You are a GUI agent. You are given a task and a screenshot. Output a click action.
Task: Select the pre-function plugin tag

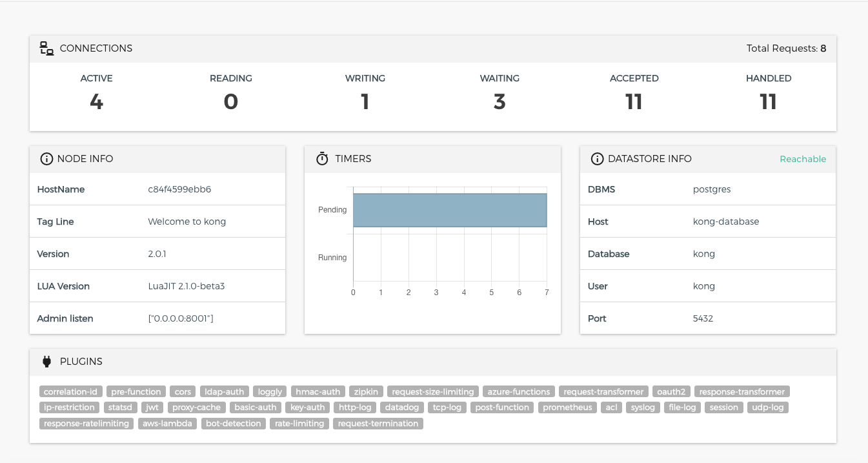(x=136, y=392)
